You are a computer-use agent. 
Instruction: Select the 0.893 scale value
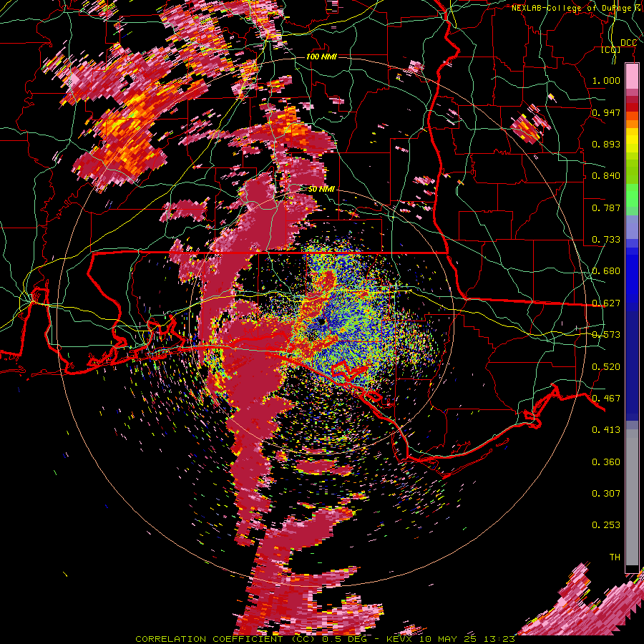(x=606, y=144)
